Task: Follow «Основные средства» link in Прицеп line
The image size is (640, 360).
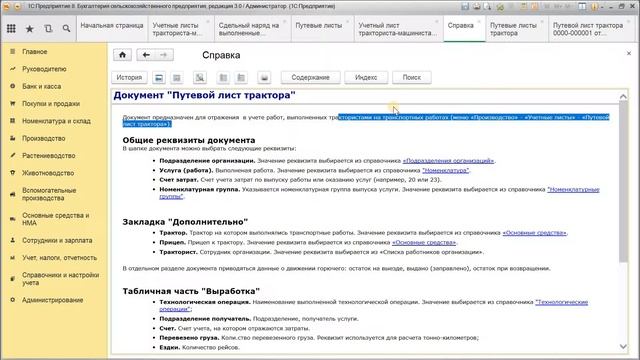Action: tap(424, 242)
